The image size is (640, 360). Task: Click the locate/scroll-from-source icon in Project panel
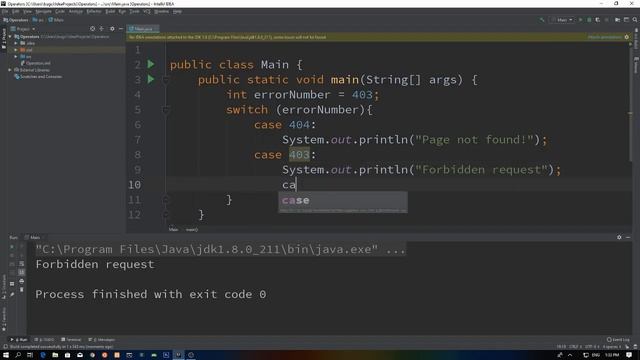(93, 29)
